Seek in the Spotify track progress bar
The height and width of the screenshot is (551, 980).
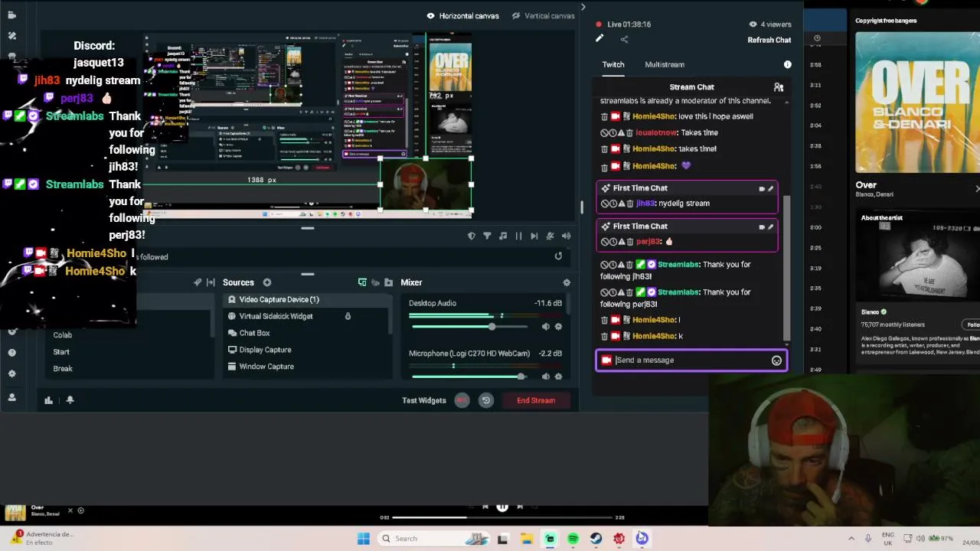[503, 518]
